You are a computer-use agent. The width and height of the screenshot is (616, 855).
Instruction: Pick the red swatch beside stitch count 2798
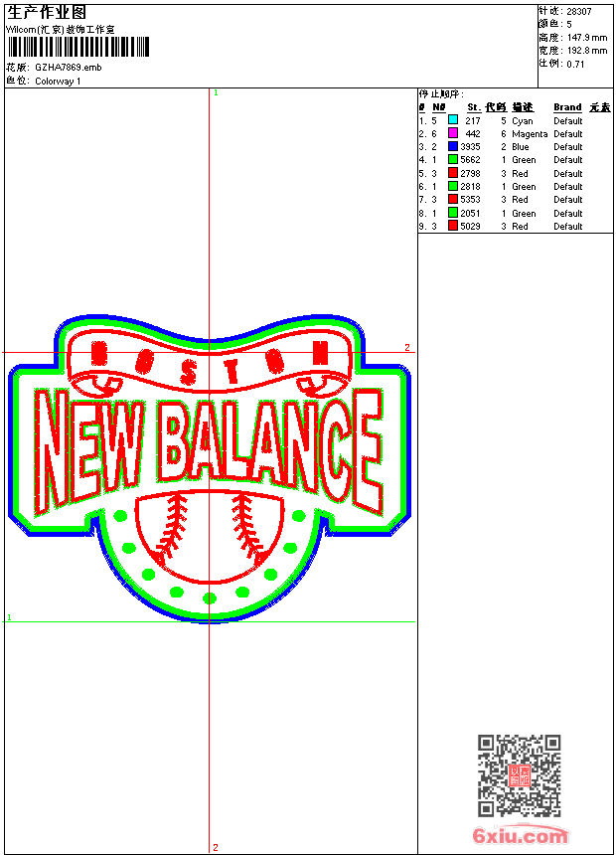point(452,173)
